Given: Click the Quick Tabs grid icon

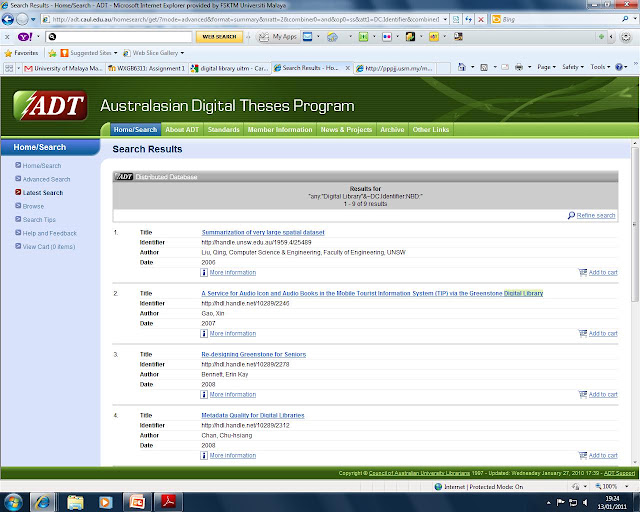Looking at the screenshot, I should coord(9,68).
